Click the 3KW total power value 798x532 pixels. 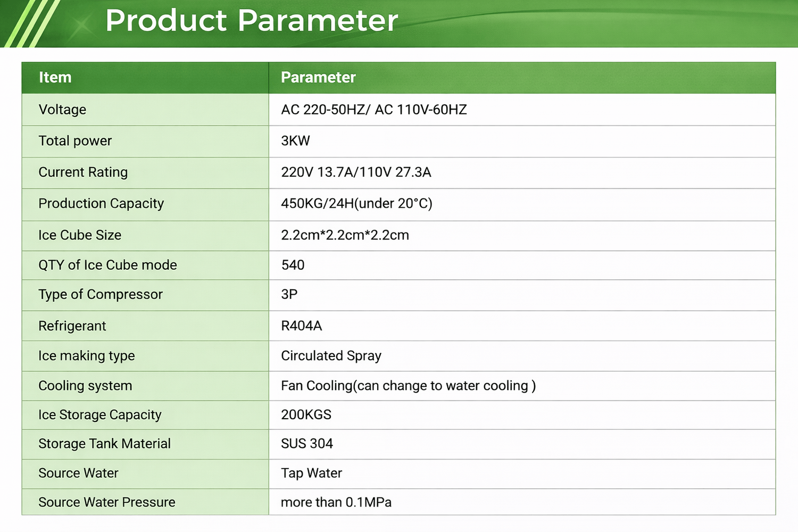pyautogui.click(x=295, y=141)
